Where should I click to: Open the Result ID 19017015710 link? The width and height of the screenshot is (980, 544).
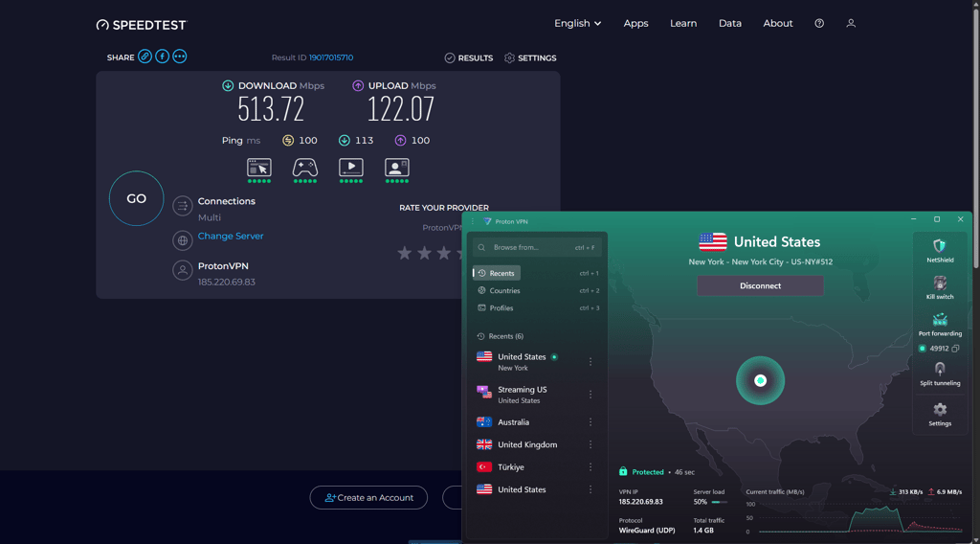[331, 57]
